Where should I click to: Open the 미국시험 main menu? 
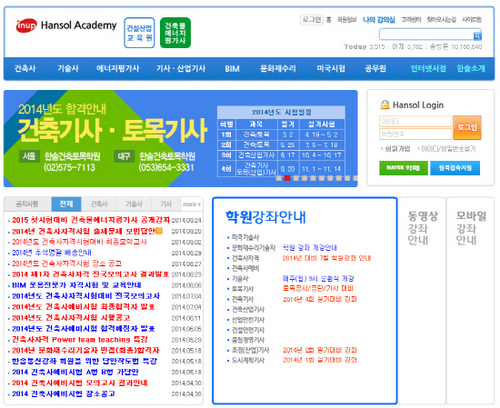(x=331, y=69)
